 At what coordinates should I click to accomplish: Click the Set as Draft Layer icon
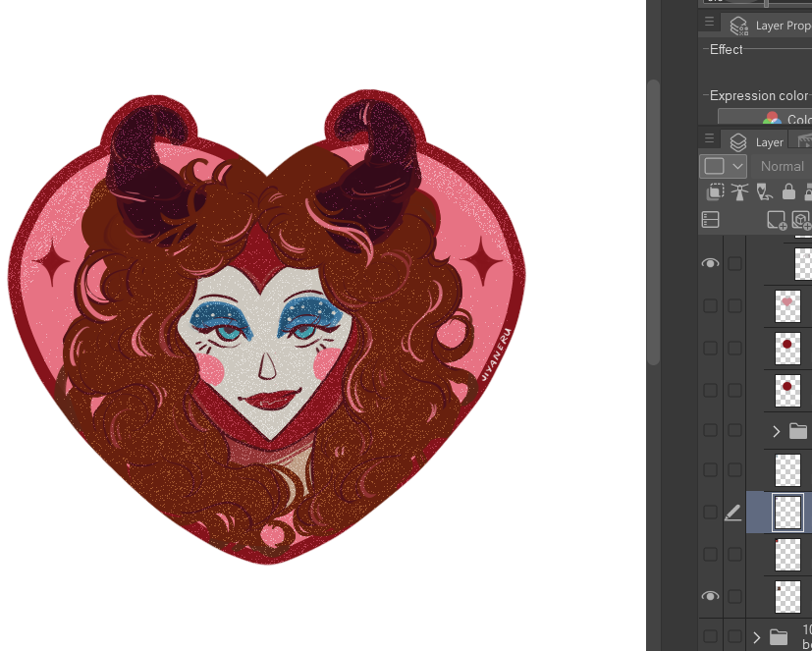(764, 192)
